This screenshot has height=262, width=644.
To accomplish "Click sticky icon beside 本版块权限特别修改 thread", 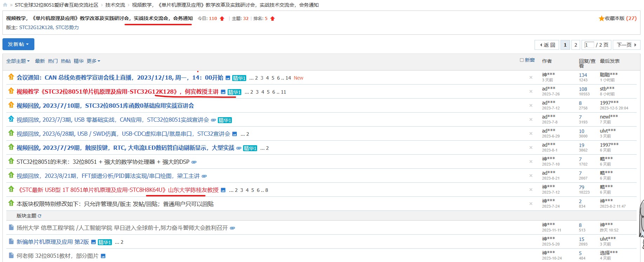I will 11,203.
